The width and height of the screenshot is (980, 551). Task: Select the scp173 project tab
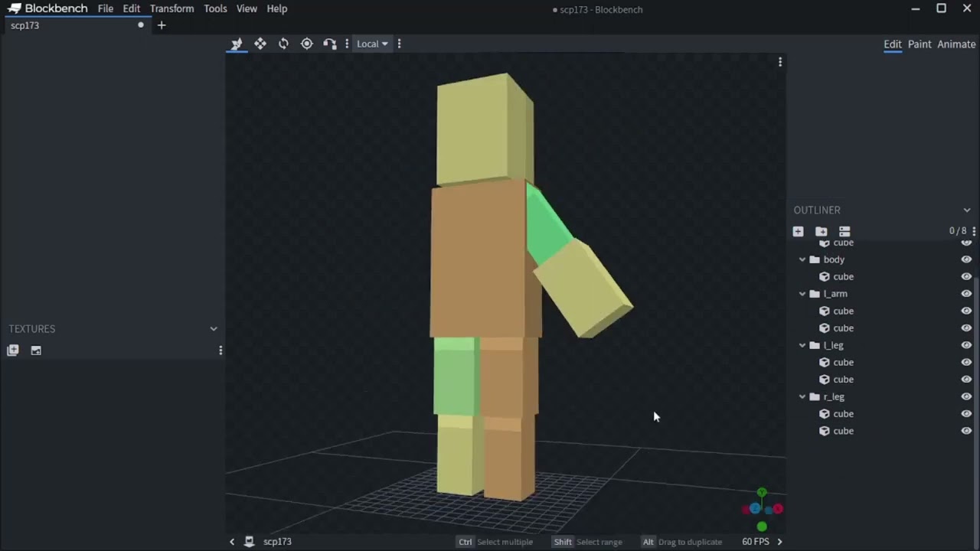coord(77,25)
